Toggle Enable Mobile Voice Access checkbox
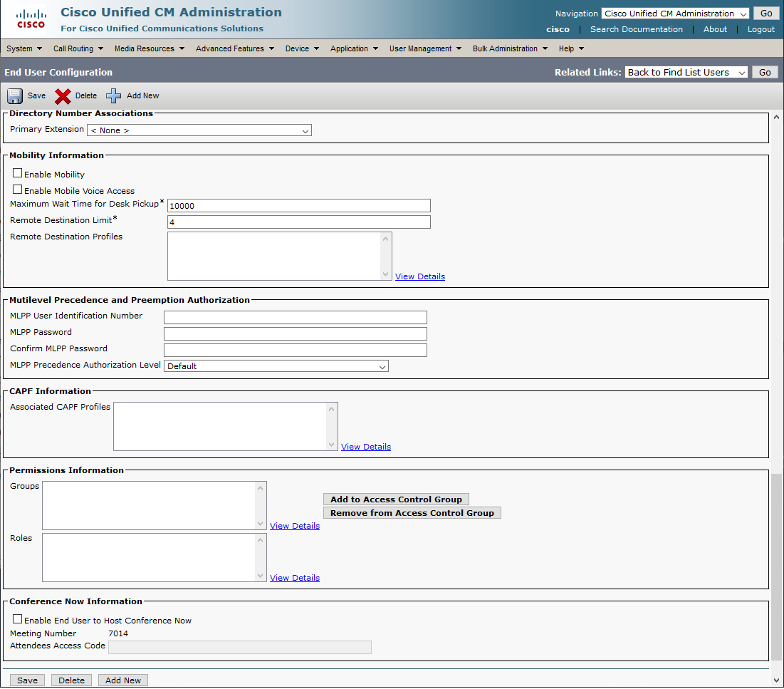784x689 pixels. (x=18, y=190)
